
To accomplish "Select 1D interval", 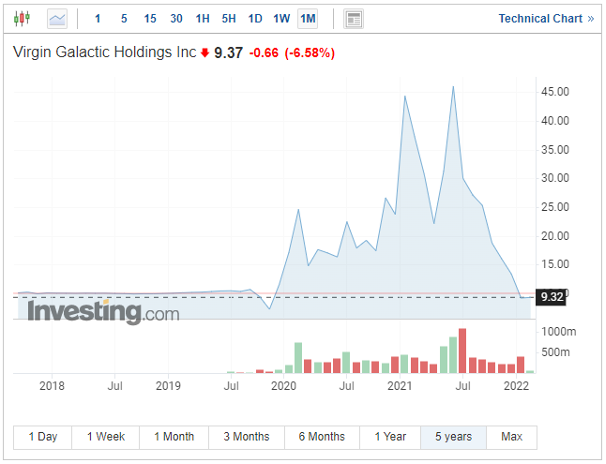I will click(255, 19).
